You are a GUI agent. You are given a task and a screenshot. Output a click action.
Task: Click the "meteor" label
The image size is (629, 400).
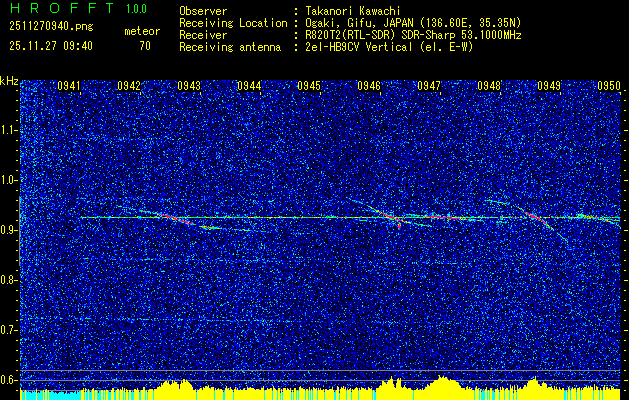[142, 31]
